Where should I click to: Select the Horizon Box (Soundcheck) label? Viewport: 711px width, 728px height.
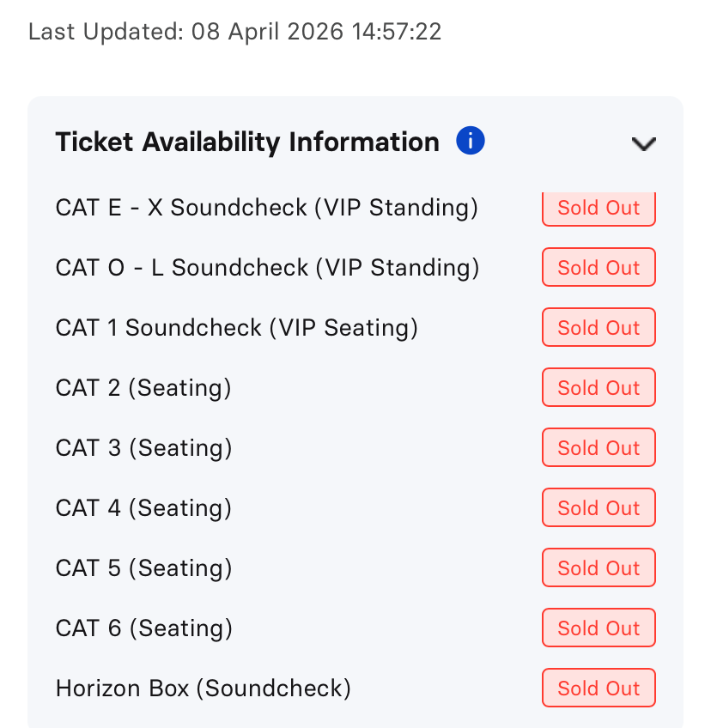pyautogui.click(x=204, y=689)
